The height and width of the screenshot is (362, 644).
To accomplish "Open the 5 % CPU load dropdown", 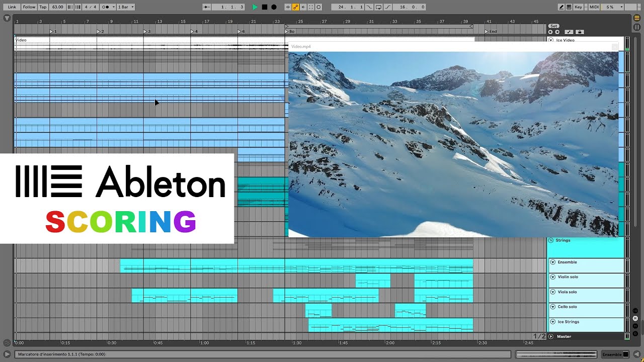I will (x=613, y=7).
